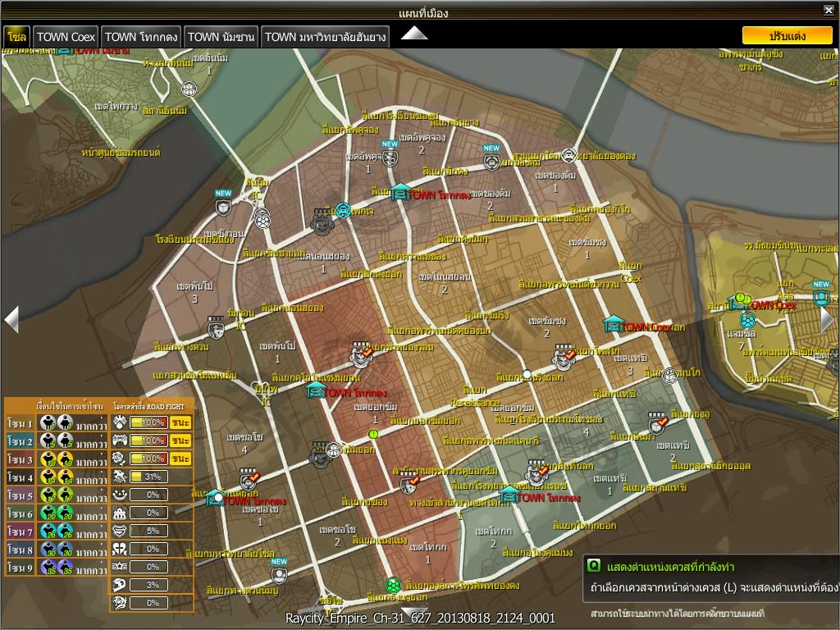Screen dimensions: 840x630
Task: Click the 3% road fight progress bar
Action: coord(148,584)
